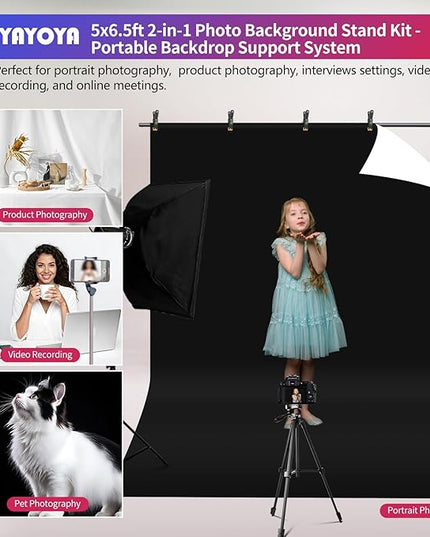
Task: Click the phone on the selfie stand
Action: point(90,270)
